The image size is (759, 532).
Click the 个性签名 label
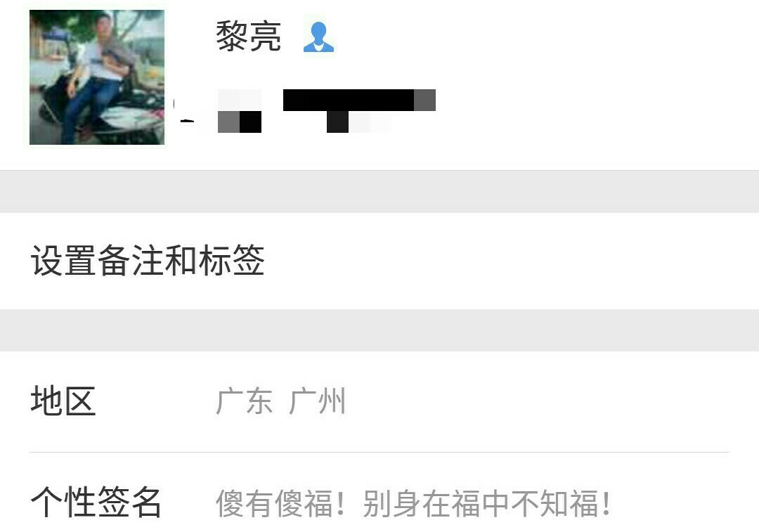click(x=96, y=502)
